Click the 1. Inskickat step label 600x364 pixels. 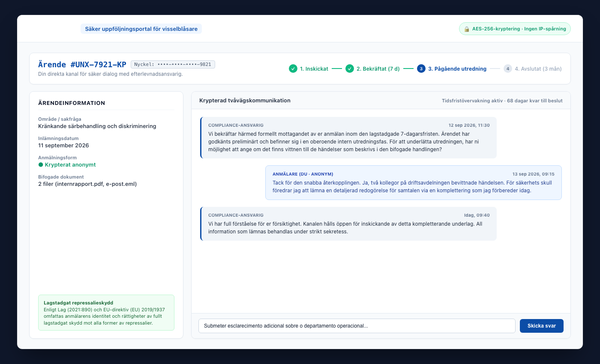[314, 69]
